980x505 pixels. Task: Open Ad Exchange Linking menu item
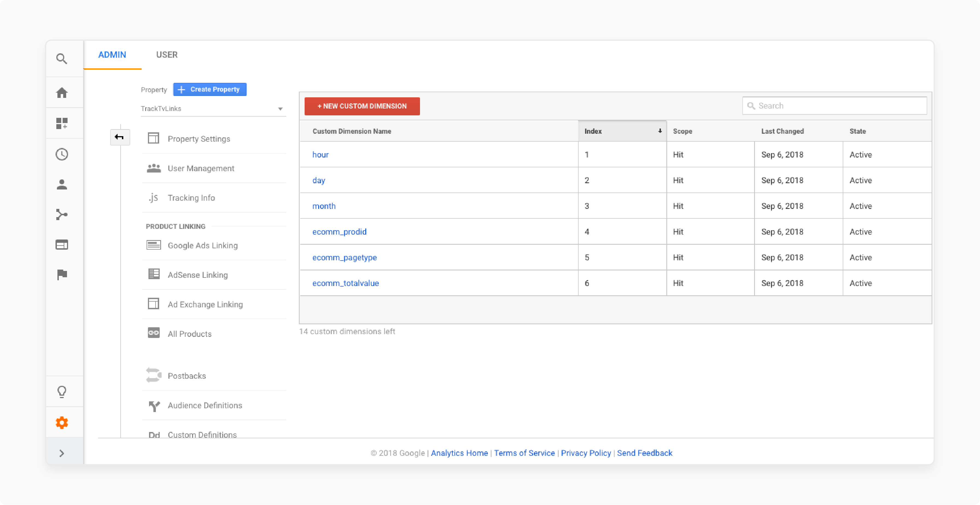point(205,304)
